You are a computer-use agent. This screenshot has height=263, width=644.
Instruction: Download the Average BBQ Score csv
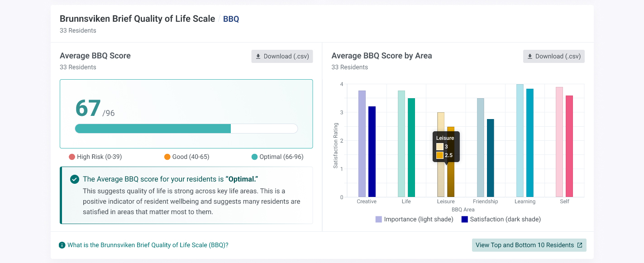[282, 56]
